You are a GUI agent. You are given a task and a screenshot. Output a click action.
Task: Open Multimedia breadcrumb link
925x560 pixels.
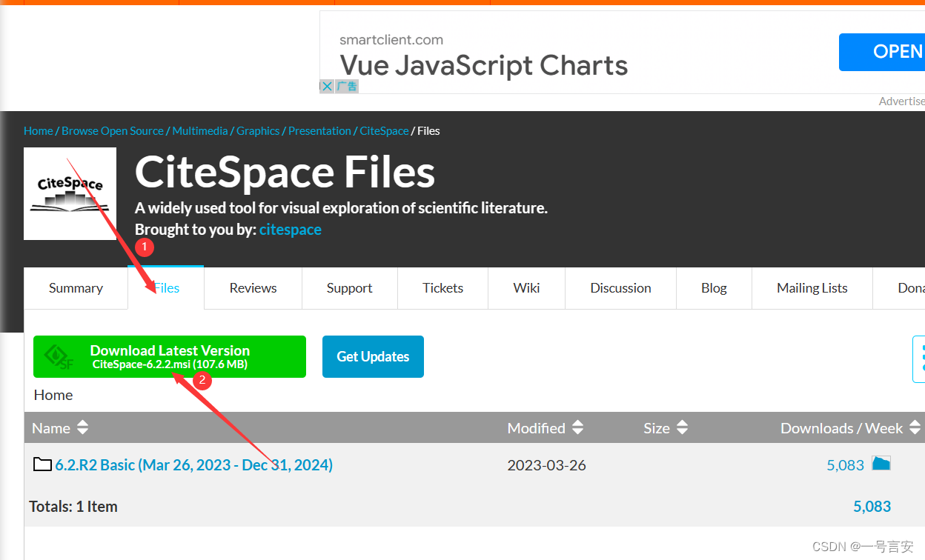tap(200, 131)
